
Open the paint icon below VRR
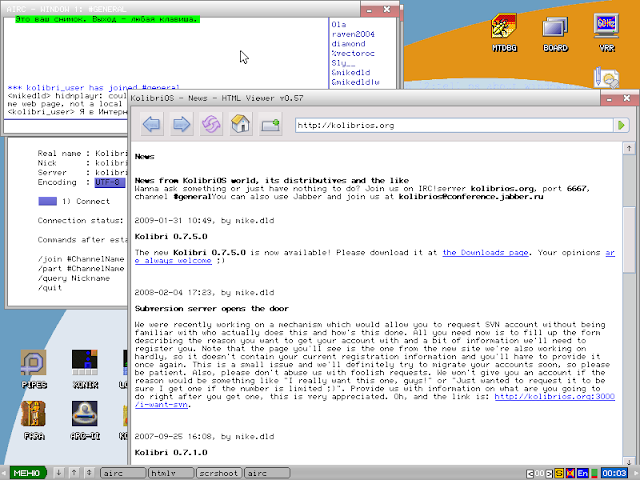point(607,78)
